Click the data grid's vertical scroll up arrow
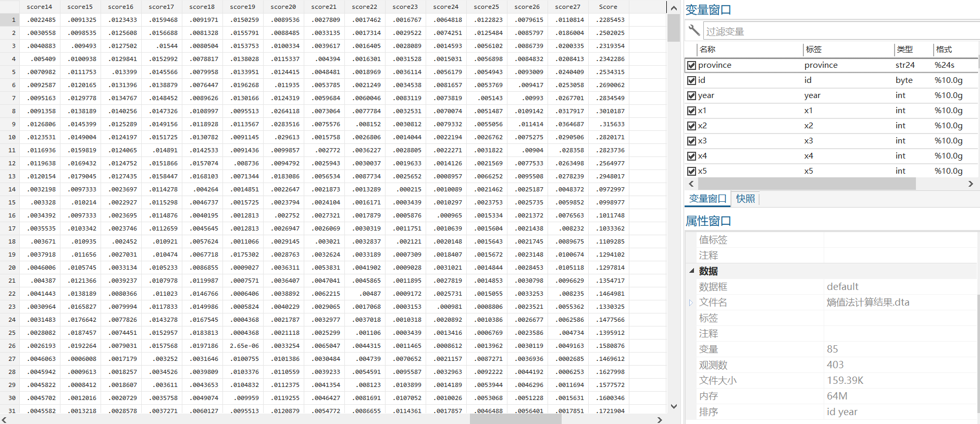 click(x=674, y=8)
